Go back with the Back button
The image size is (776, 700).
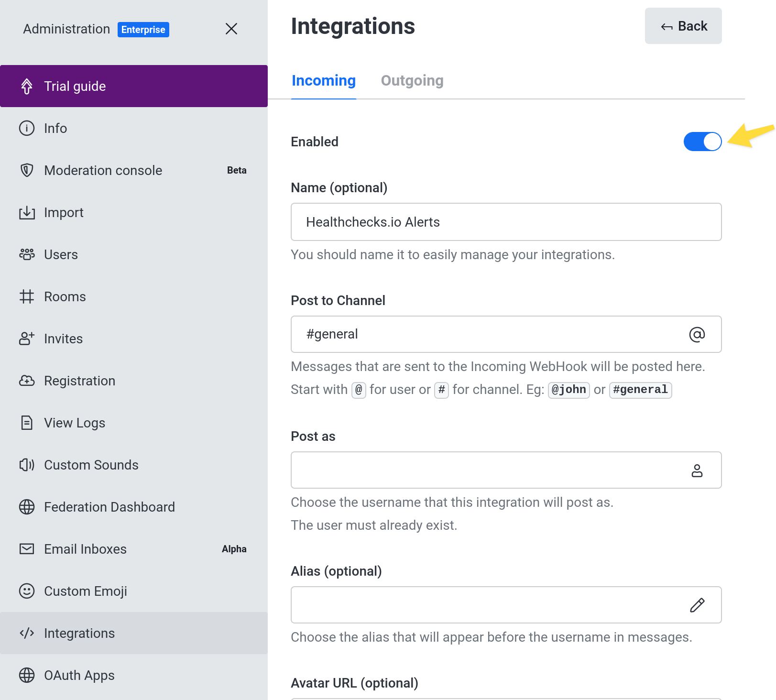(x=683, y=26)
